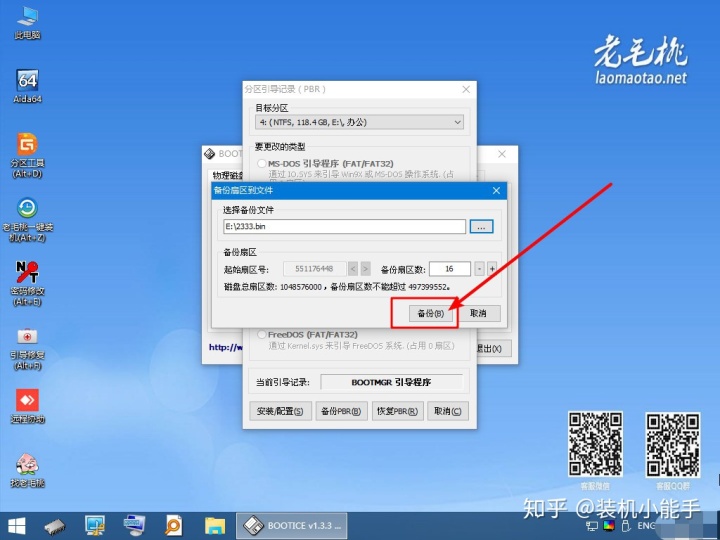Click the BOOTMGR 引导程序 current record field
720x540 pixels.
click(391, 382)
